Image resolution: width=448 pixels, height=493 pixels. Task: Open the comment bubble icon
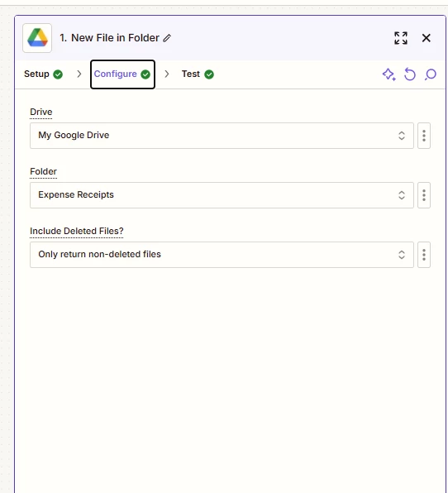tap(431, 74)
